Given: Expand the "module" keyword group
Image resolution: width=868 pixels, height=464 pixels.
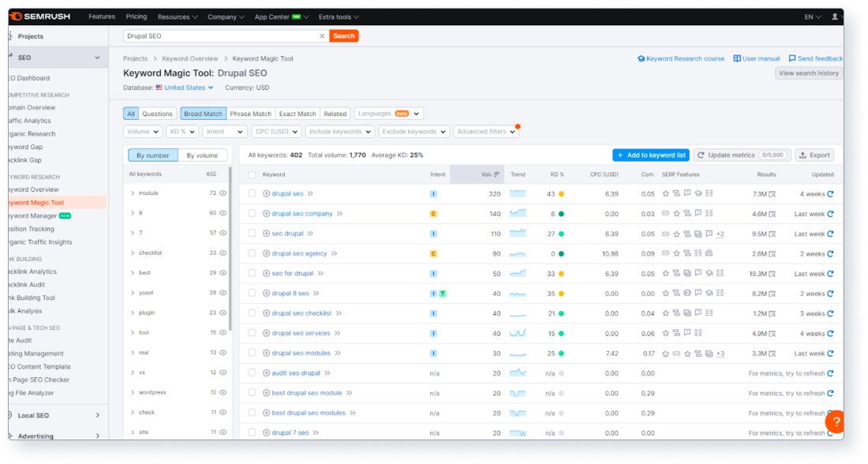Looking at the screenshot, I should pyautogui.click(x=133, y=193).
